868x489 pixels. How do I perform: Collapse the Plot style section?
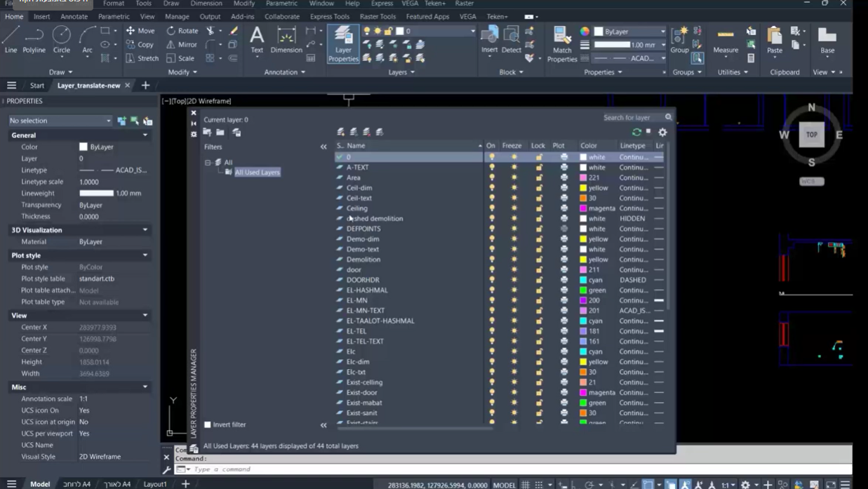(145, 255)
